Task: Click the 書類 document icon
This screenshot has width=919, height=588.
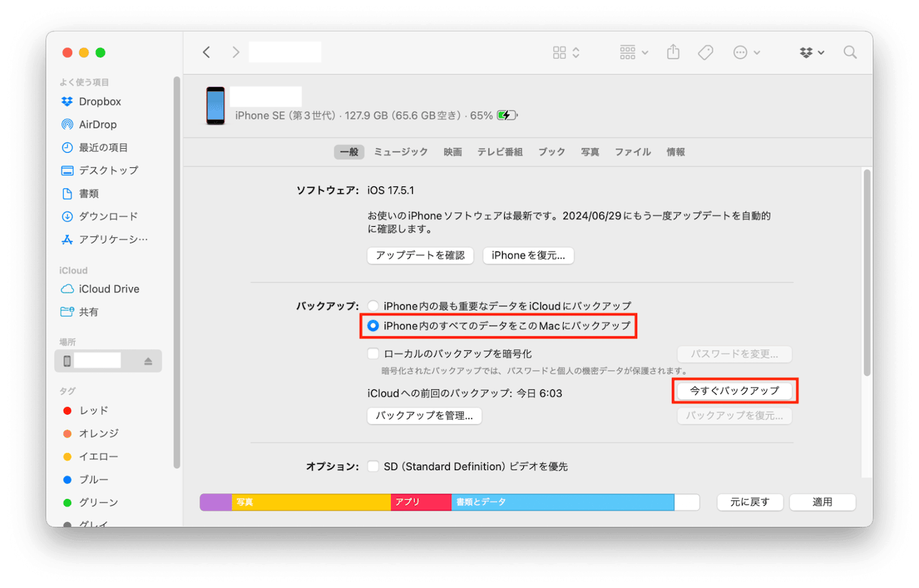Action: [x=67, y=193]
